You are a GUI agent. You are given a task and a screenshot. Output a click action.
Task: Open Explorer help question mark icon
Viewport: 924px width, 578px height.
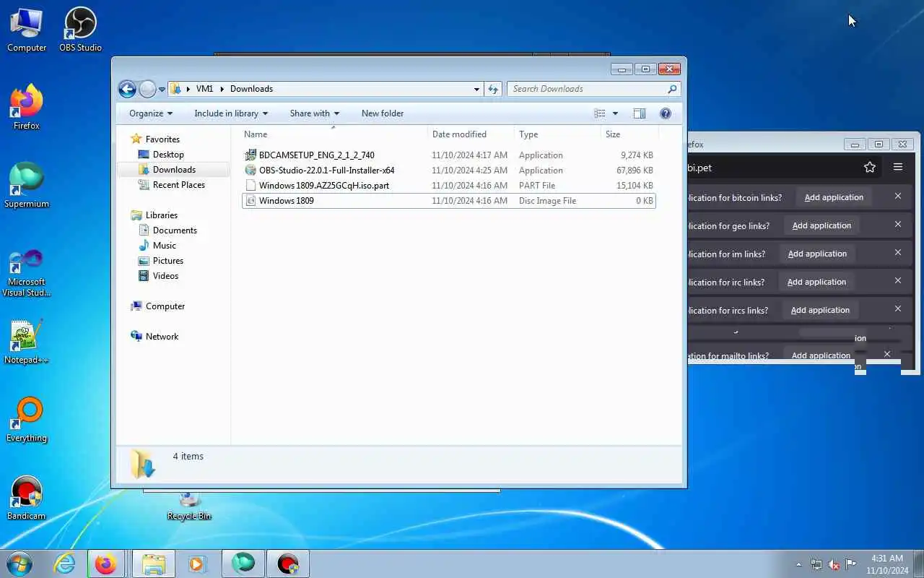[x=666, y=113]
